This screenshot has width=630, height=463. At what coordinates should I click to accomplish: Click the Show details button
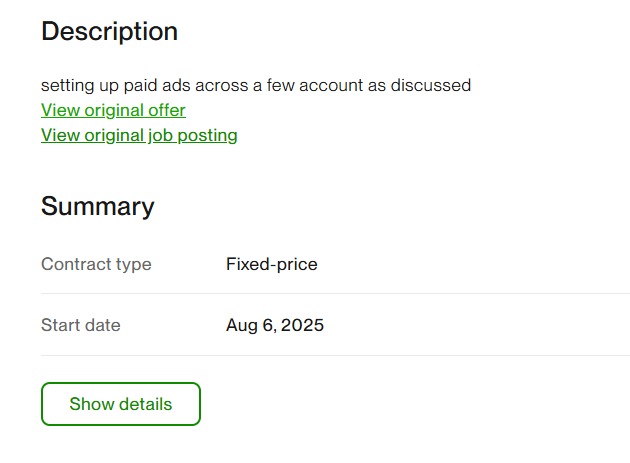click(x=121, y=404)
